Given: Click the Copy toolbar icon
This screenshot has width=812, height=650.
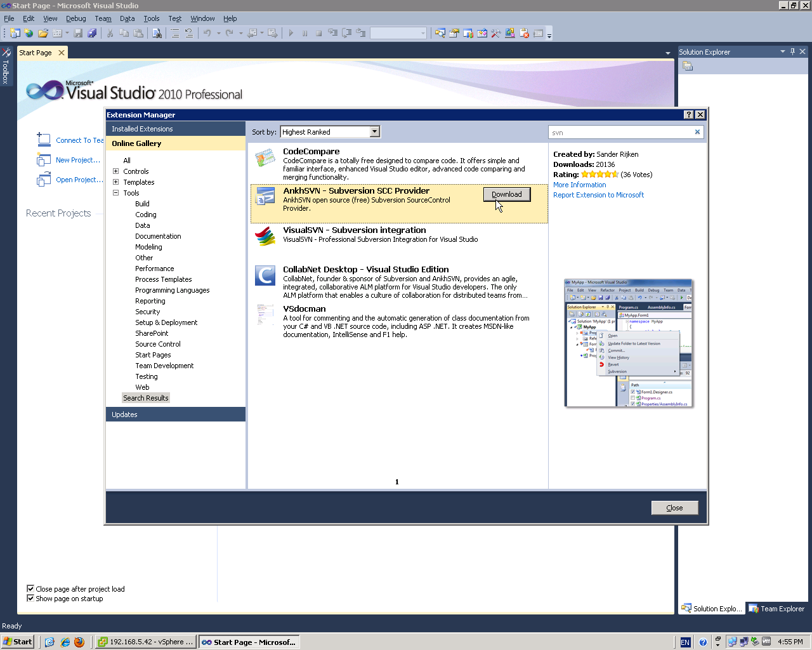Looking at the screenshot, I should 124,33.
